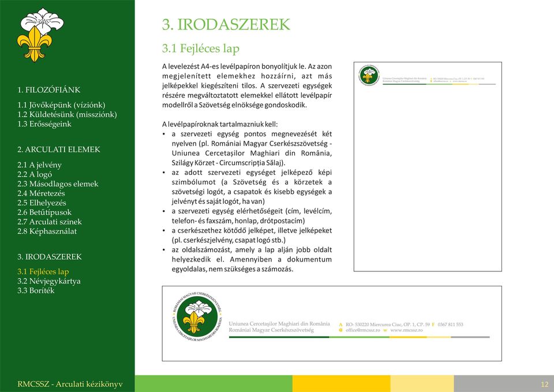This screenshot has width=554, height=392.
Task: Click the light green footer color block
Action: click(214, 383)
